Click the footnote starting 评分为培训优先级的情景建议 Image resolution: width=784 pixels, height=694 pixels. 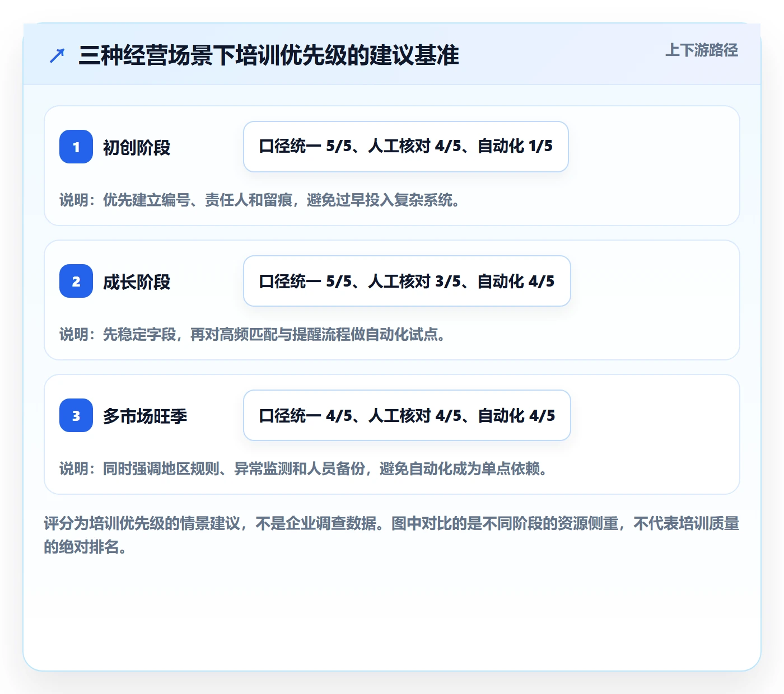click(x=391, y=535)
